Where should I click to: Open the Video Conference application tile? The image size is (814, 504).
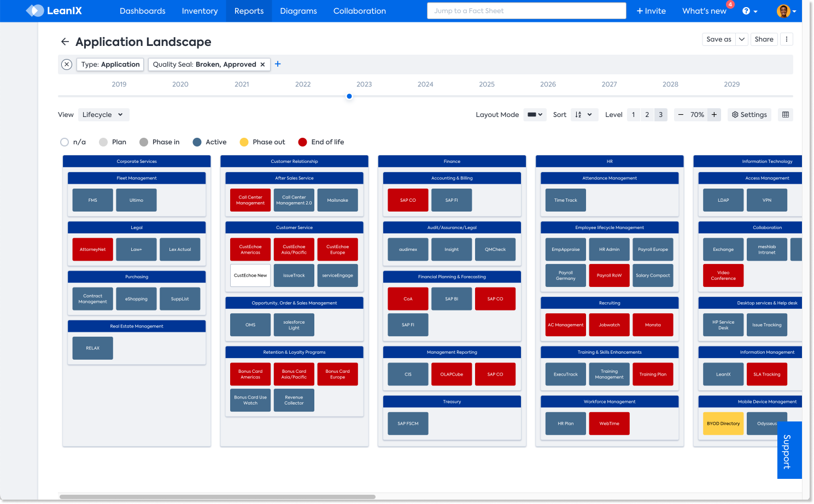tap(723, 276)
